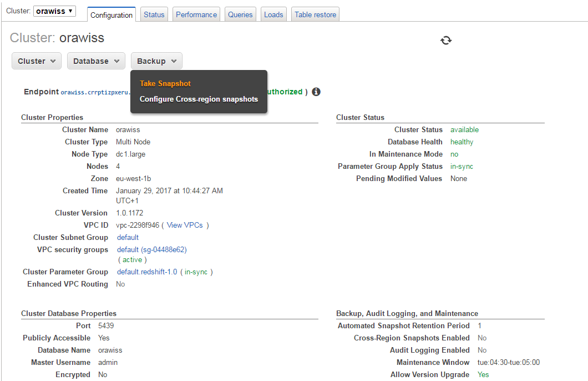Click the Cluster Properties section heading

(x=52, y=118)
